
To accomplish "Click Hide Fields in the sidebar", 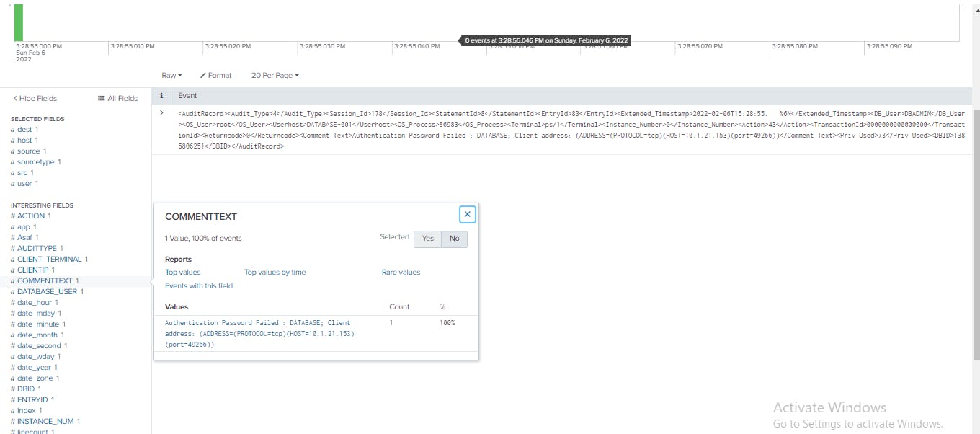I will 35,98.
